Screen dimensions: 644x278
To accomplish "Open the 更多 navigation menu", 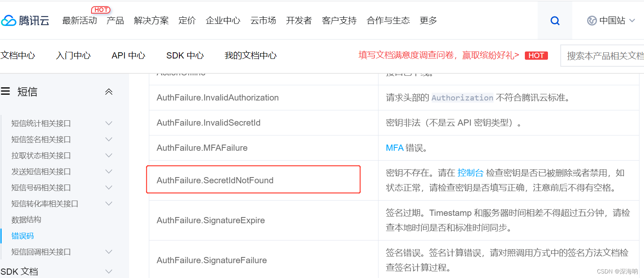I will [x=428, y=20].
